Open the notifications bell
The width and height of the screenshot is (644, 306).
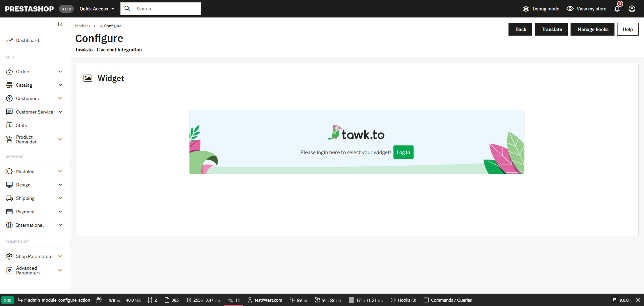617,9
